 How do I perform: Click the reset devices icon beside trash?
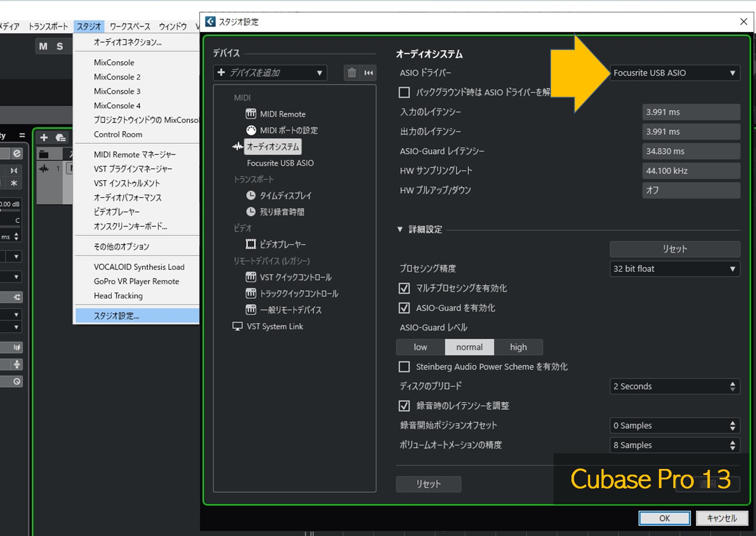pos(369,73)
